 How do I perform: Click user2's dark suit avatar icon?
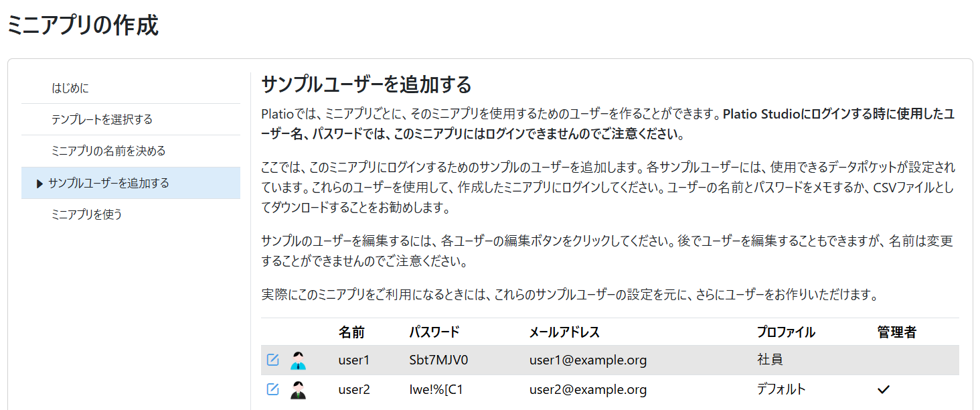[298, 390]
